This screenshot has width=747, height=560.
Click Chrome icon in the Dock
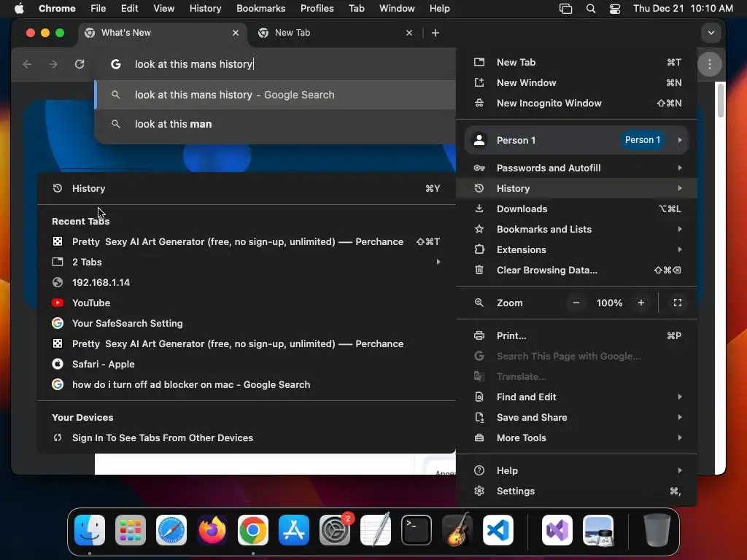pyautogui.click(x=253, y=530)
